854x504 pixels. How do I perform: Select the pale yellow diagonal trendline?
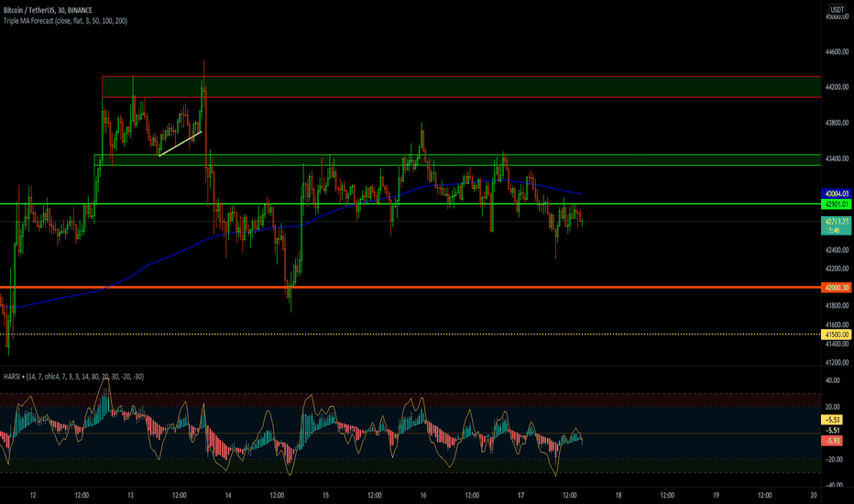(x=180, y=144)
